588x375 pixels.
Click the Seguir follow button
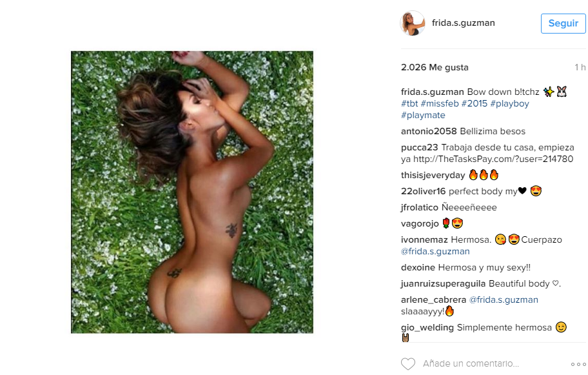[x=563, y=23]
